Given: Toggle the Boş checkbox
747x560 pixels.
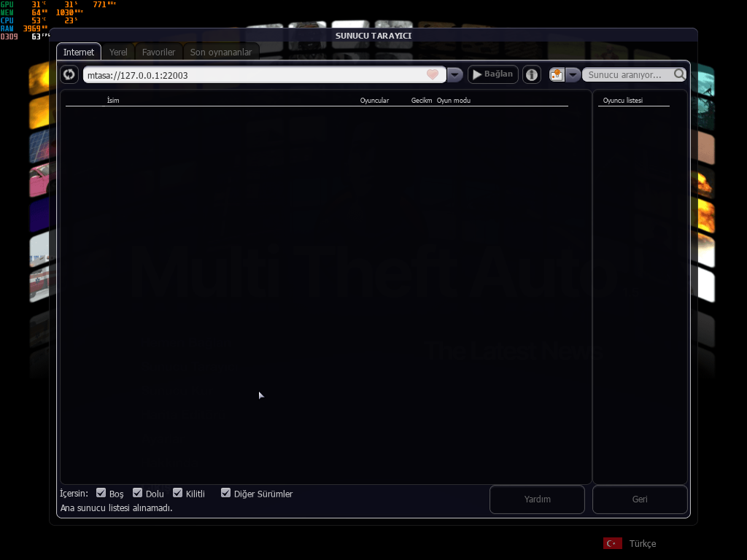Looking at the screenshot, I should tap(101, 493).
